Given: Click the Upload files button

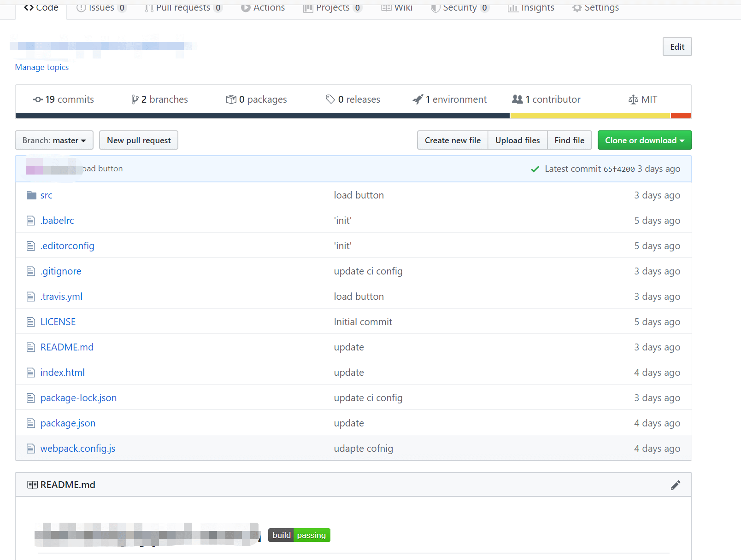Looking at the screenshot, I should point(518,140).
